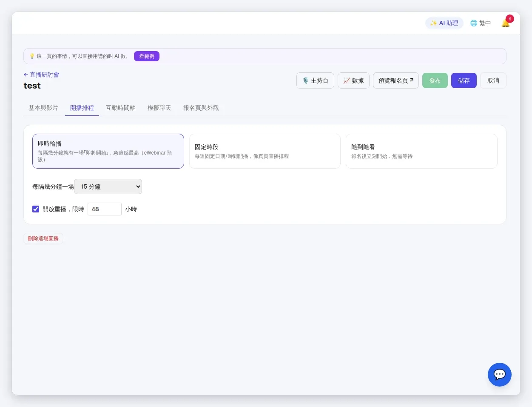This screenshot has width=532, height=407.
Task: Click the 小時 unit label
Action: click(x=131, y=209)
